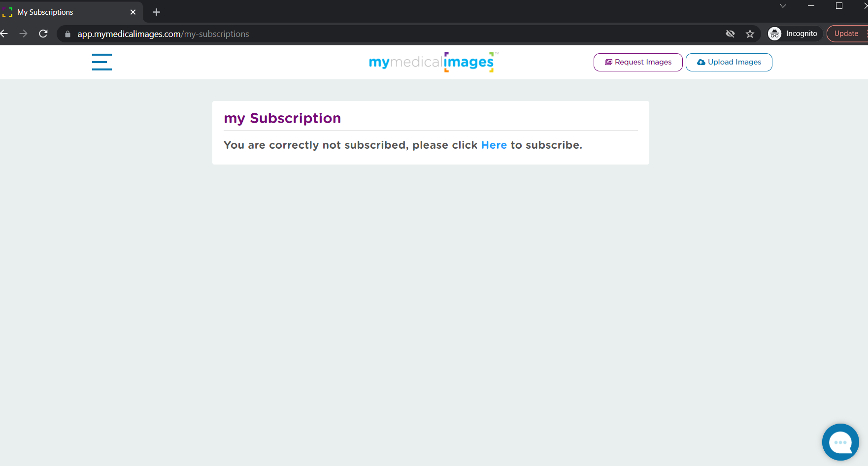Click the third-party cookies blocked eye icon
The width and height of the screenshot is (868, 466).
[730, 33]
